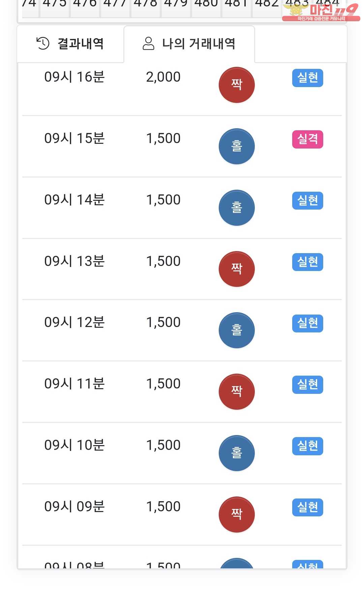Viewport: 364px width, 594px height.
Task: Click the 실현 badge at 09시 12분
Action: point(307,323)
